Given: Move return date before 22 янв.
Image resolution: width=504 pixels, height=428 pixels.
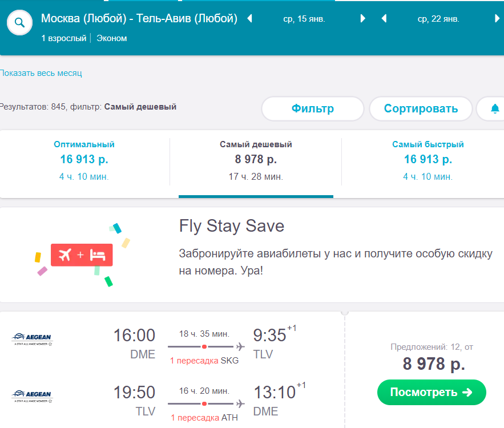Looking at the screenshot, I should point(384,18).
